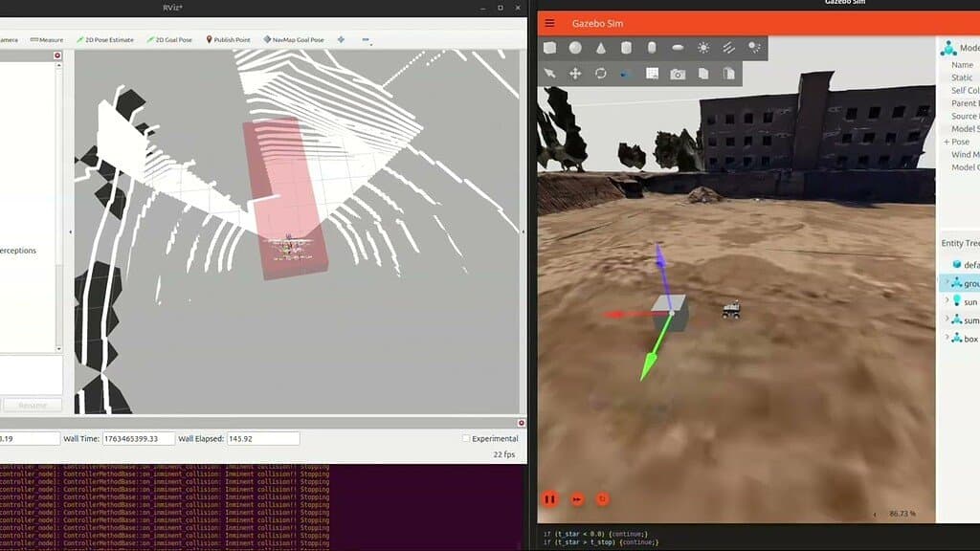Select the box entity in Entity Tree

point(965,339)
